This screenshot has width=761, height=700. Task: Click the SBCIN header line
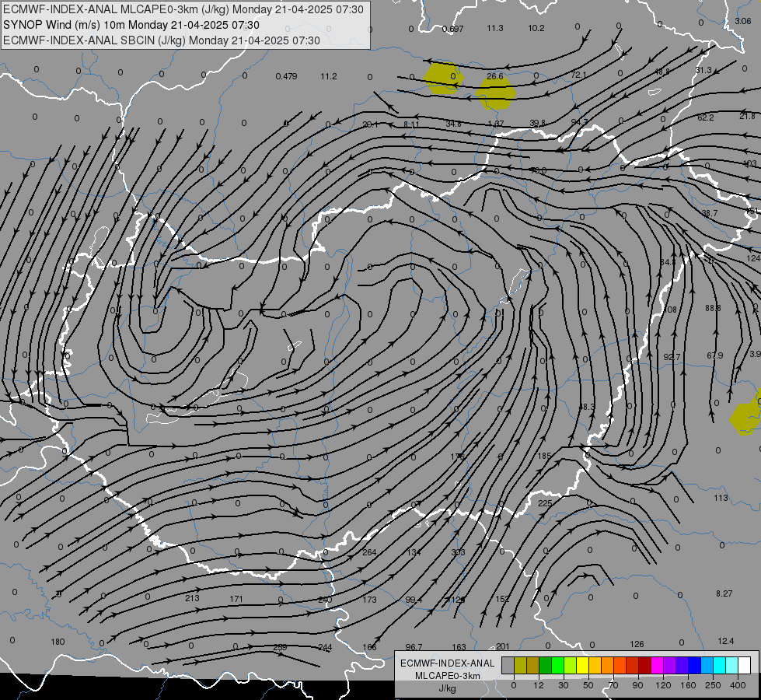coord(162,40)
